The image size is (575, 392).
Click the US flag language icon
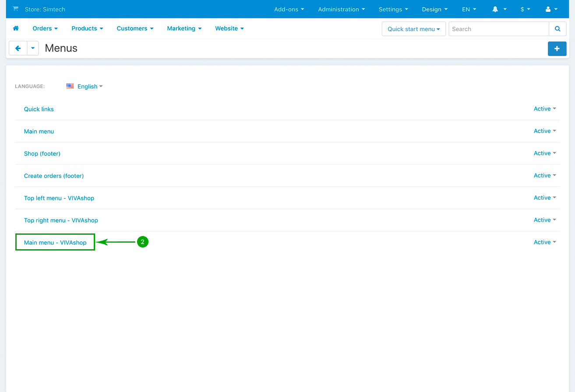coord(70,86)
